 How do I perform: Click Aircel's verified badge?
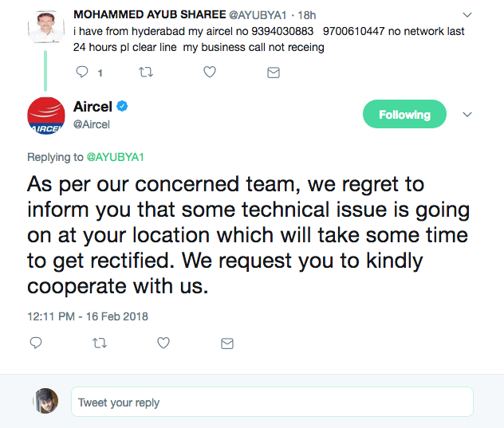click(x=122, y=106)
